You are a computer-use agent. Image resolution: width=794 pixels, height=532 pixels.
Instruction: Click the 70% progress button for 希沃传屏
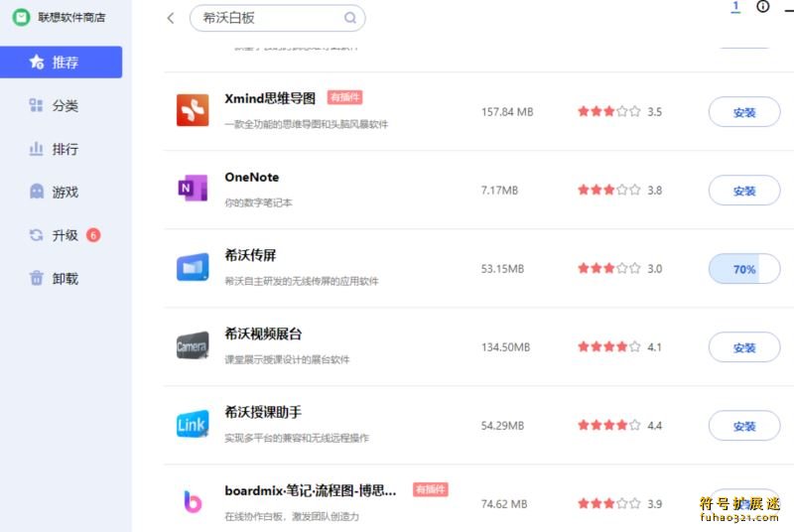click(x=743, y=269)
